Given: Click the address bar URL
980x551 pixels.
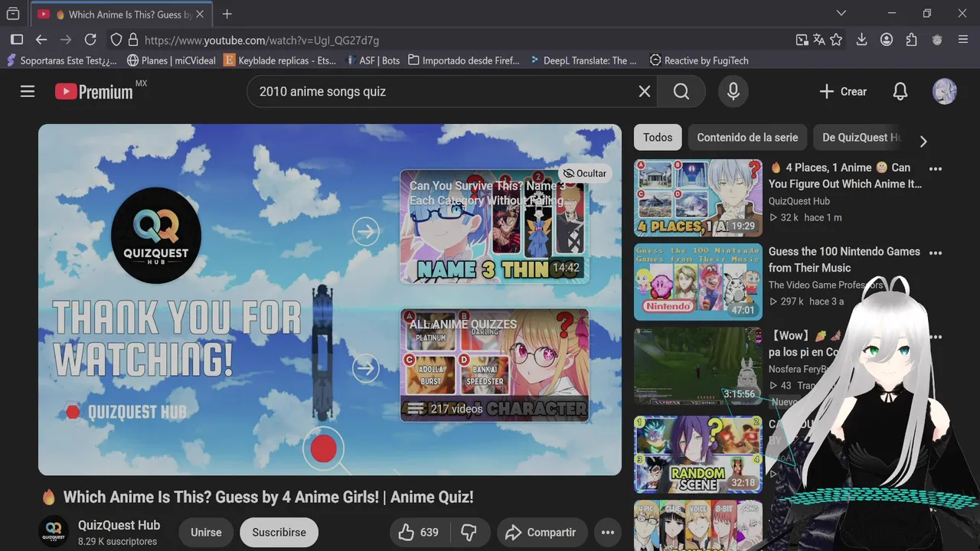Looking at the screenshot, I should (262, 40).
